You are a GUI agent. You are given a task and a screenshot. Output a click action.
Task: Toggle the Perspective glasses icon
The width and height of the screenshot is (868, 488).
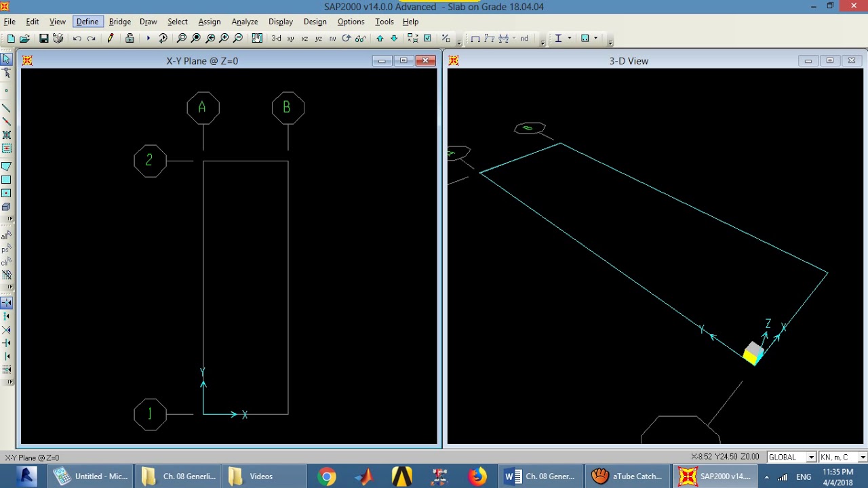[x=360, y=39]
